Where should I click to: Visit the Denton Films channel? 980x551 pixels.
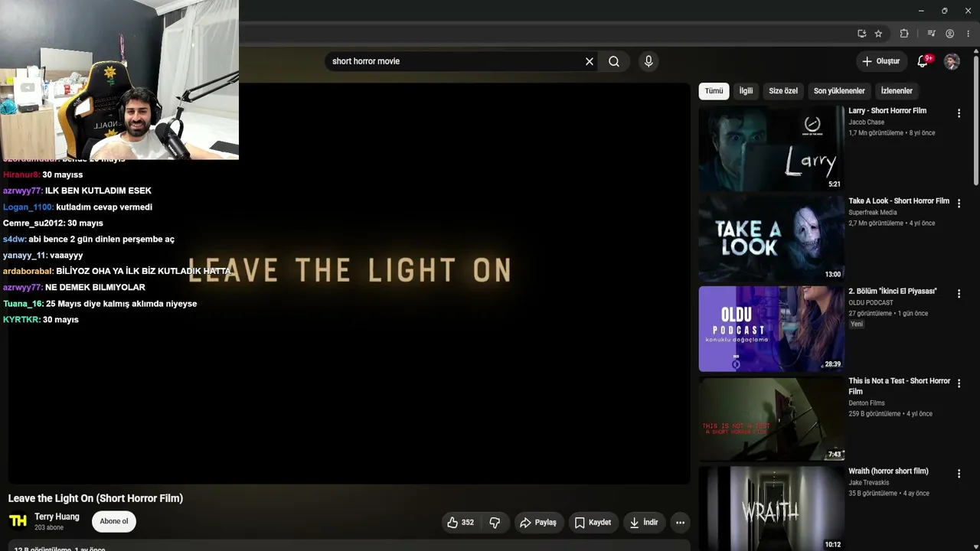(867, 403)
